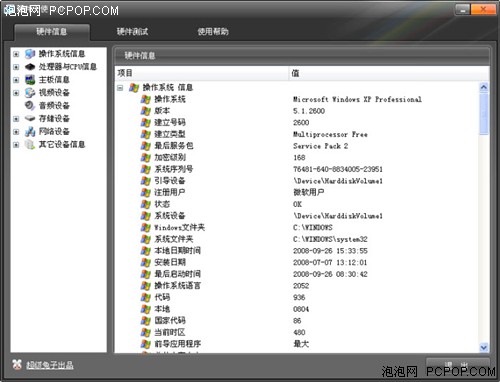Expand the 操作系统信息 tree node
The image size is (500, 382).
click(x=16, y=54)
